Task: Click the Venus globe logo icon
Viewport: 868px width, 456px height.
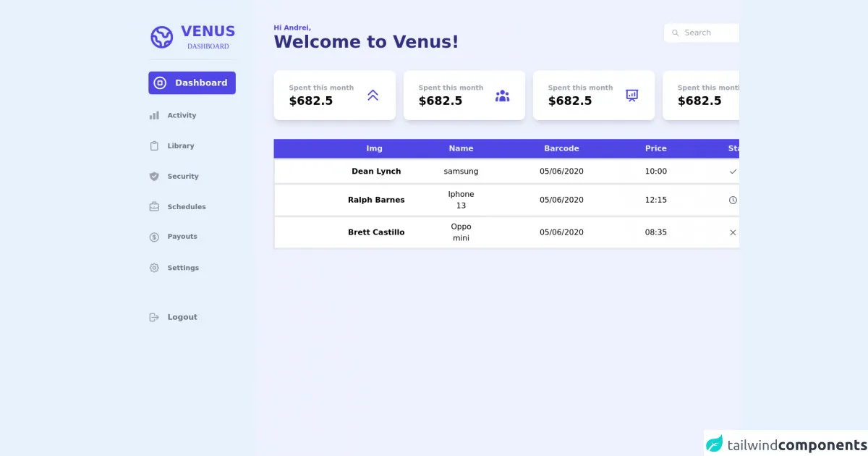Action: (161, 37)
